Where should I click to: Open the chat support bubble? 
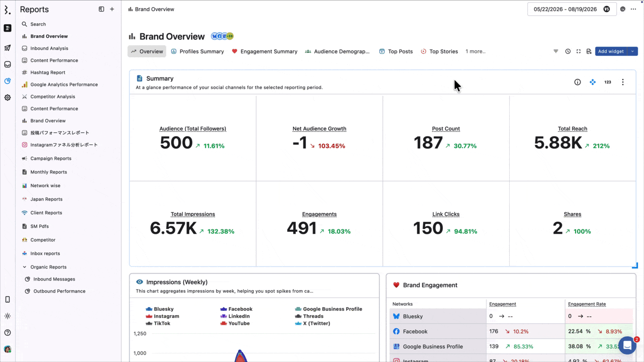point(627,345)
